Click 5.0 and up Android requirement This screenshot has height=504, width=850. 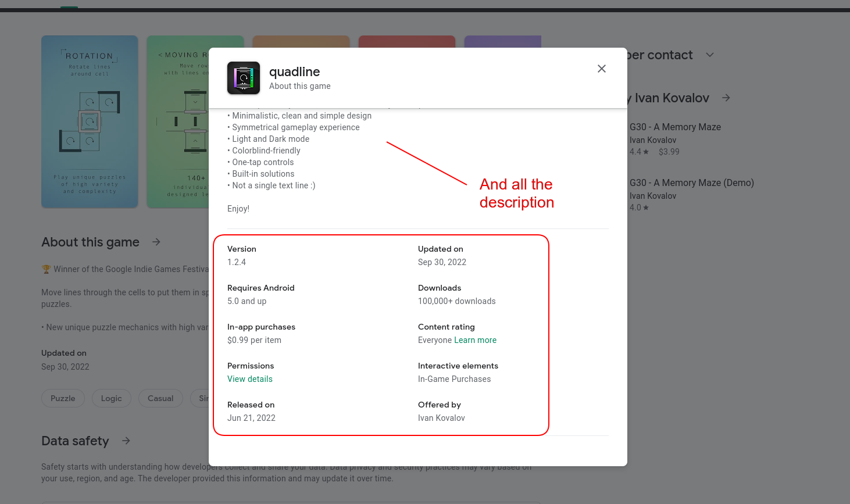247,301
